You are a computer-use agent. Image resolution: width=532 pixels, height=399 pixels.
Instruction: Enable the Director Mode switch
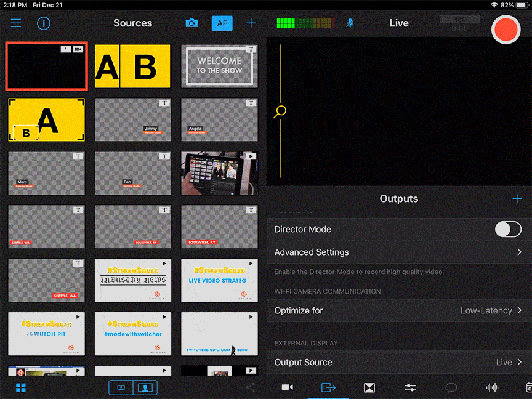[507, 229]
